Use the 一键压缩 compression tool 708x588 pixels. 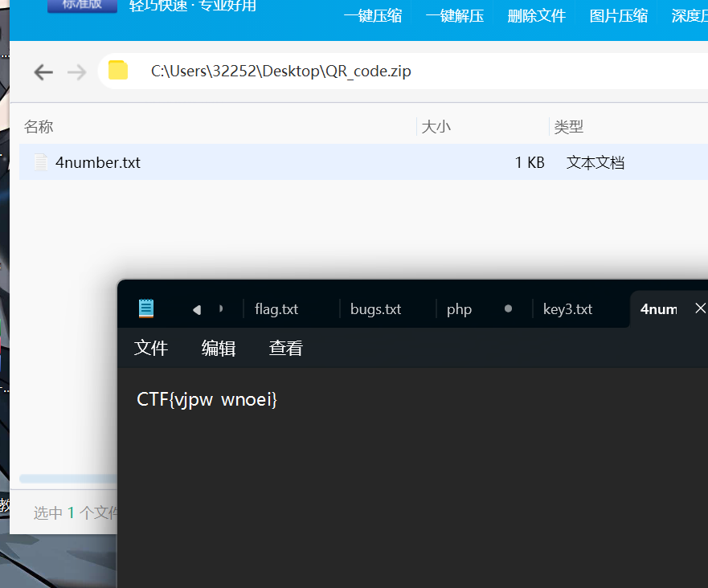[x=372, y=15]
